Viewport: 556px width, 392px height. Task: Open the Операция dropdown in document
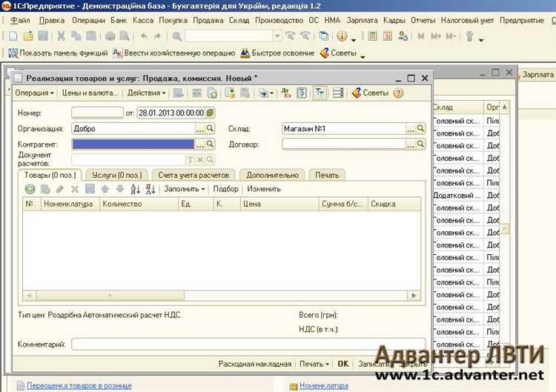click(x=34, y=93)
